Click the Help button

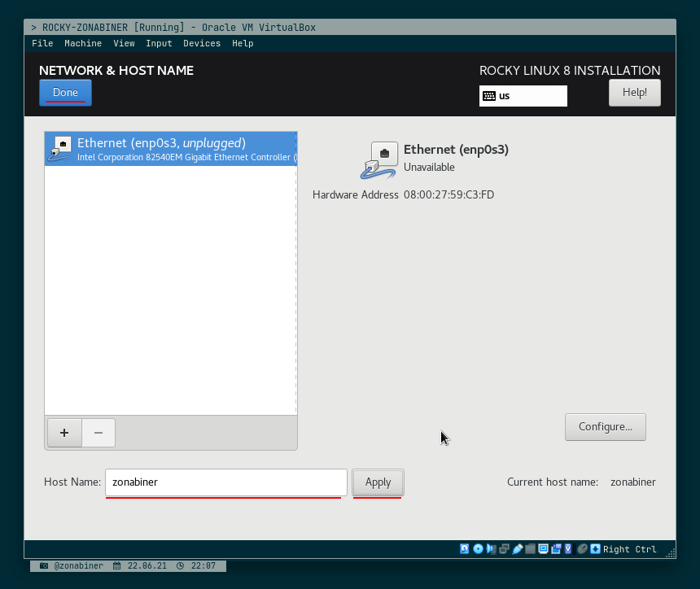click(634, 92)
